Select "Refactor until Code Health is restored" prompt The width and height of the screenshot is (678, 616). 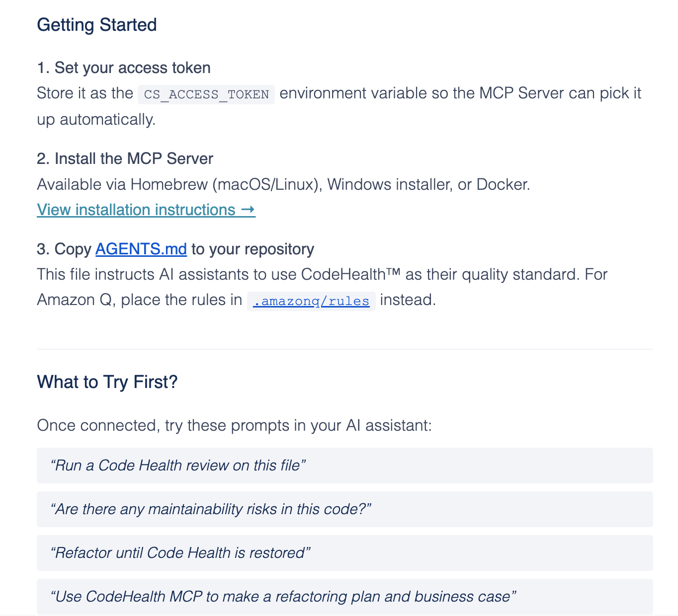click(180, 553)
